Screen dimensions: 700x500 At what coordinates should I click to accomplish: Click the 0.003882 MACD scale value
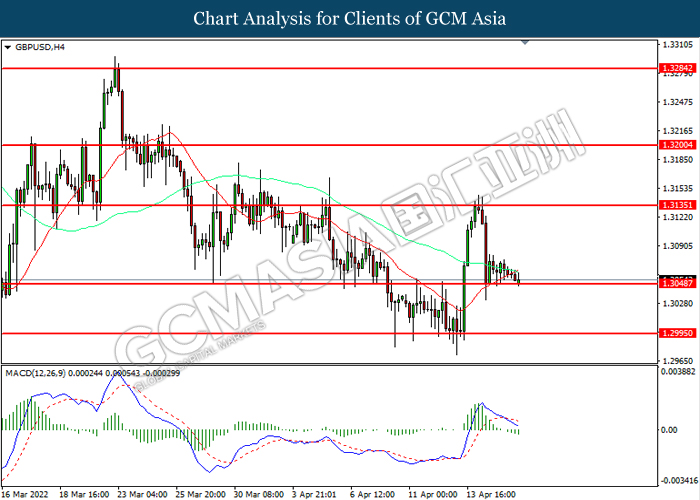678,371
